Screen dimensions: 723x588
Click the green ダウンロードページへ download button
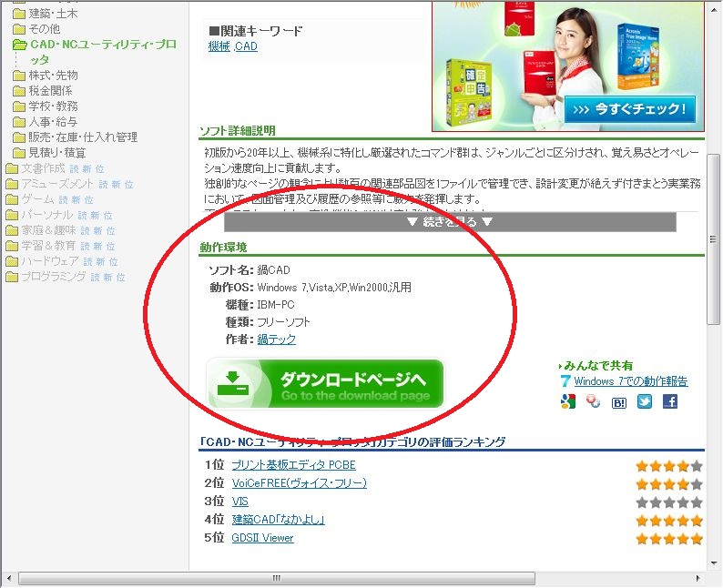tap(326, 384)
